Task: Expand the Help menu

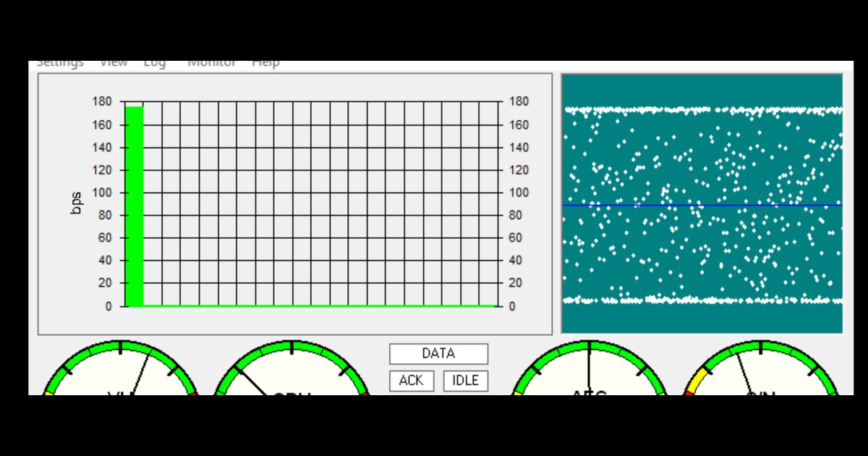Action: point(266,62)
